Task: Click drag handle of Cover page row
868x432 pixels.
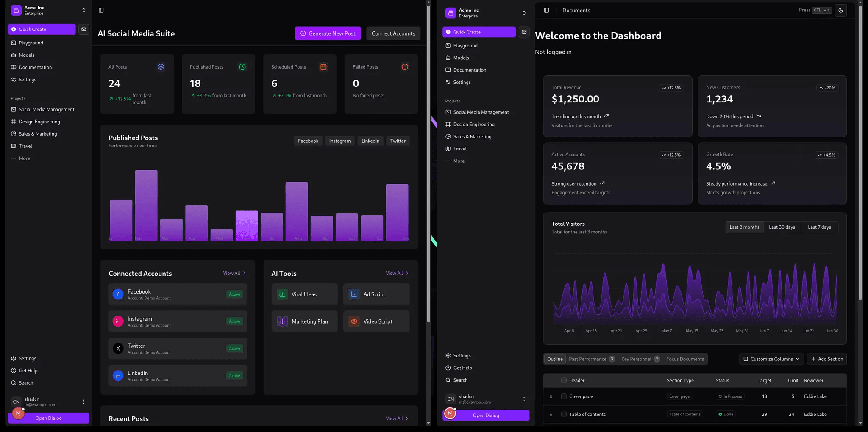Action: [x=551, y=396]
